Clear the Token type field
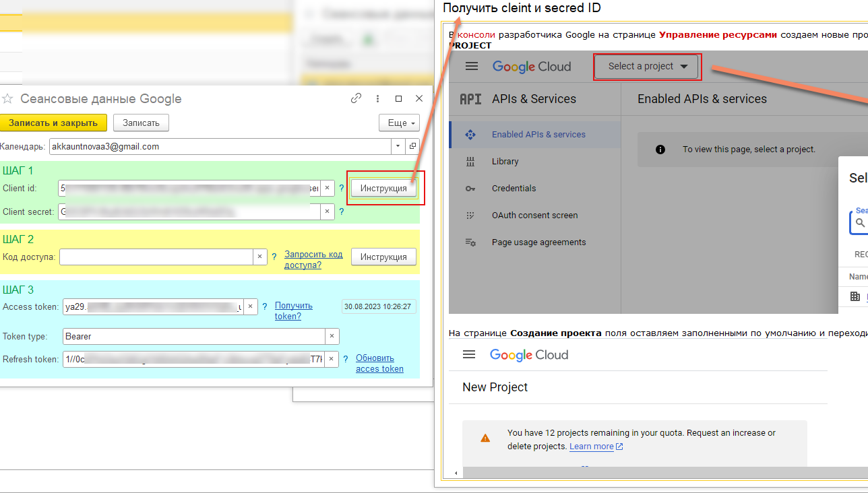Viewport: 868px width, 493px height. click(x=332, y=336)
